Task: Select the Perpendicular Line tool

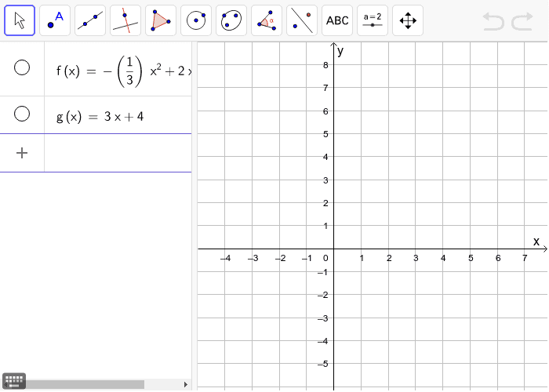Action: [x=125, y=20]
